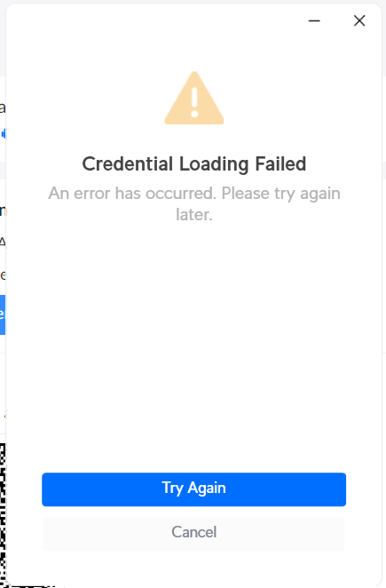Click the cut-off letter 'a' behind dialog
Image resolution: width=386 pixels, height=588 pixels.
(x=3, y=108)
